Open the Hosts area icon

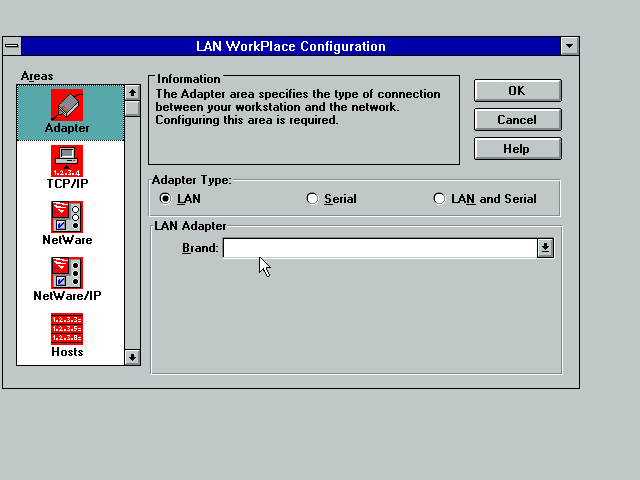[67, 329]
